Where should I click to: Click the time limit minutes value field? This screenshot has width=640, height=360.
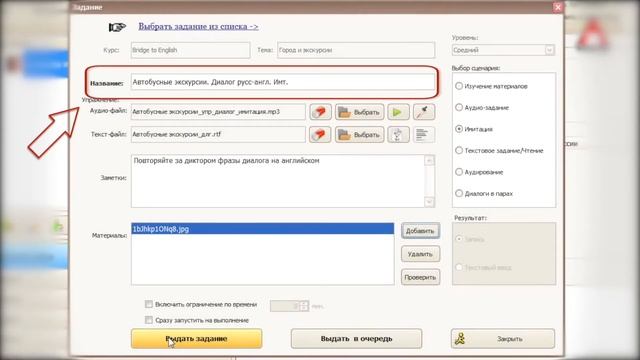coord(285,306)
